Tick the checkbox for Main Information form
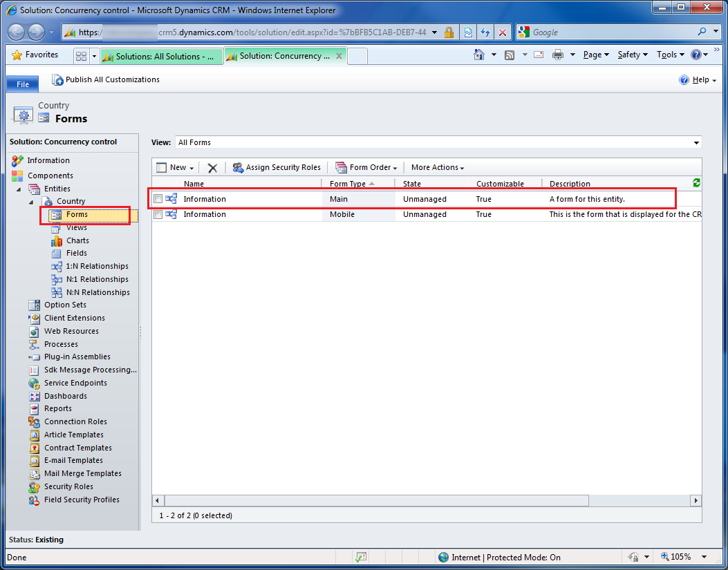The width and height of the screenshot is (728, 570). point(158,199)
